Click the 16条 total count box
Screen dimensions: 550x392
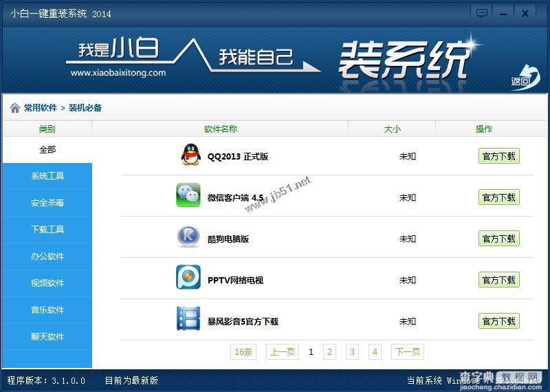coord(243,351)
